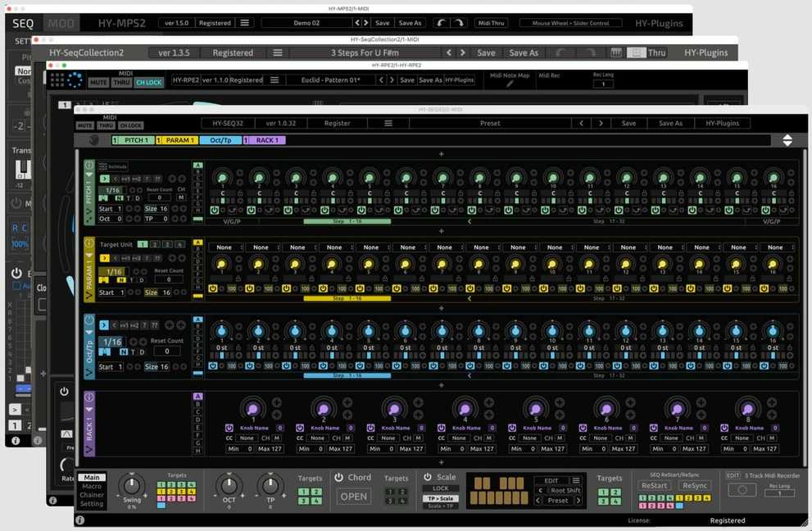Open the first None dropdown in PARAM 1

(x=224, y=247)
